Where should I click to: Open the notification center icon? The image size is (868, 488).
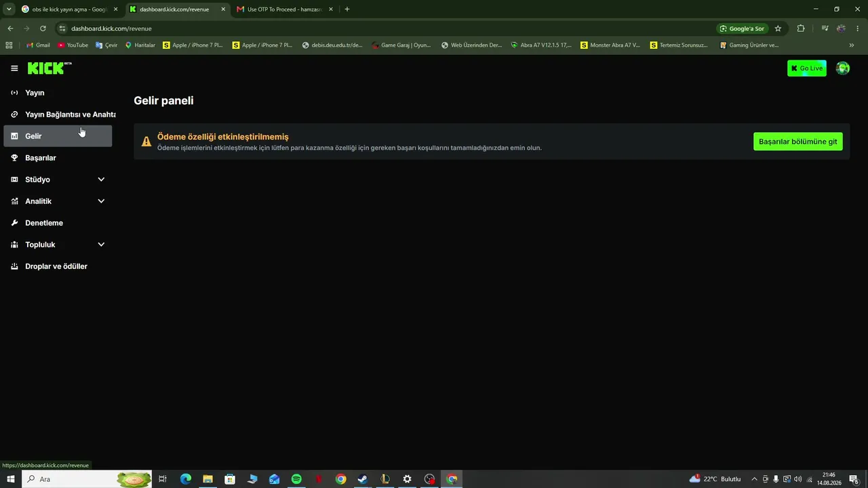854,479
